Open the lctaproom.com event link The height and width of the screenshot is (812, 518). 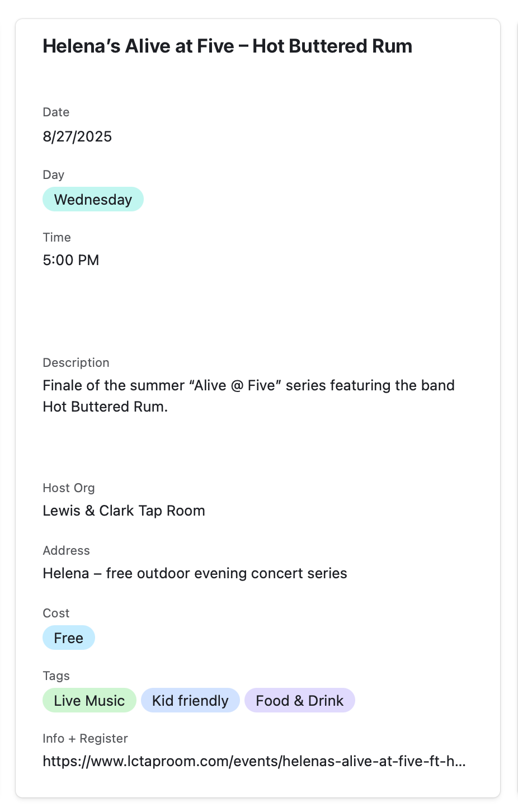(254, 761)
